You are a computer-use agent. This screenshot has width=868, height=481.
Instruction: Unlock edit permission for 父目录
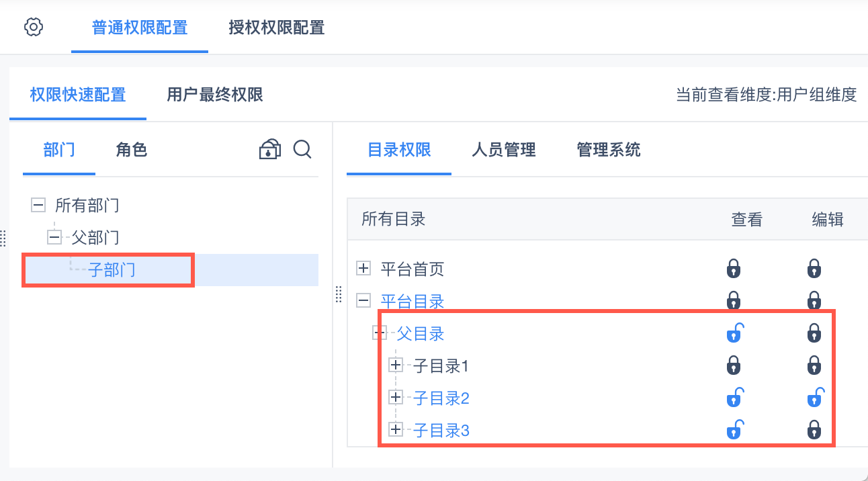pyautogui.click(x=814, y=333)
